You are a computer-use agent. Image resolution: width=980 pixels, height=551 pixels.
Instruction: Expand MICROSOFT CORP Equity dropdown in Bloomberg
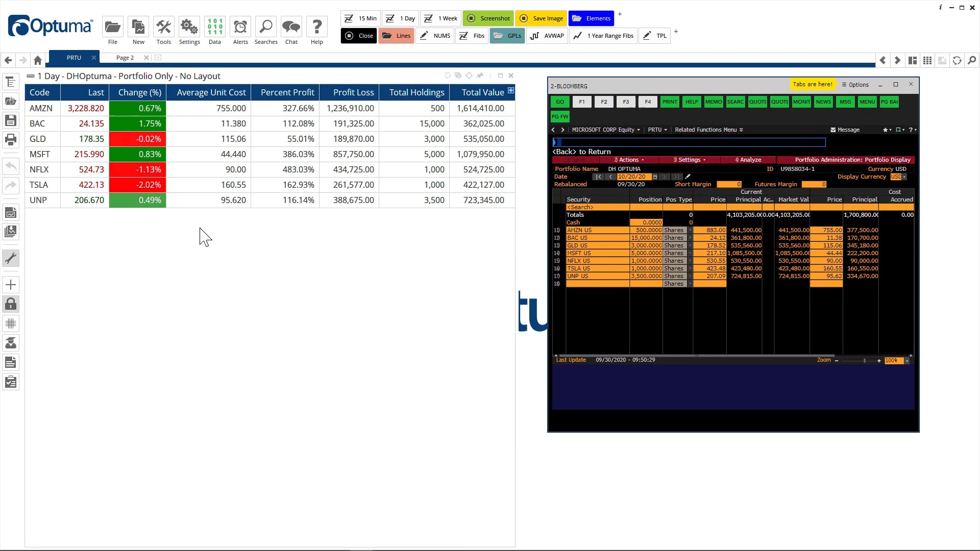click(x=606, y=130)
